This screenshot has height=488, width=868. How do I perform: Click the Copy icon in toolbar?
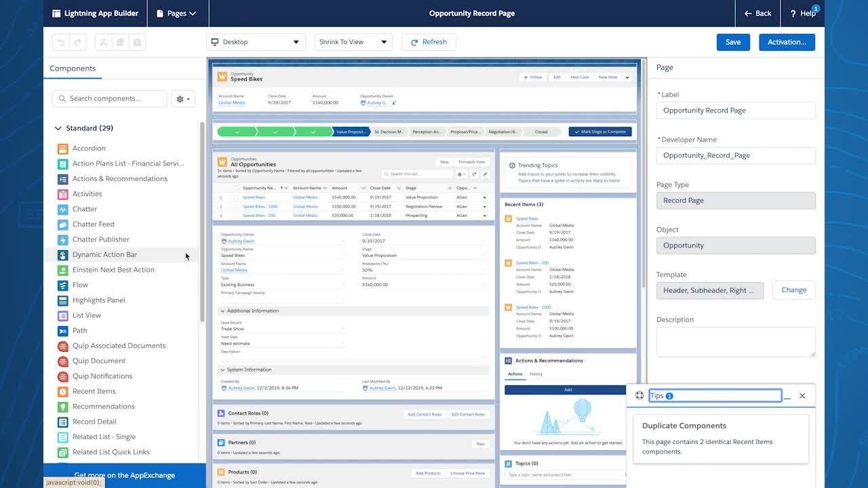pos(121,42)
